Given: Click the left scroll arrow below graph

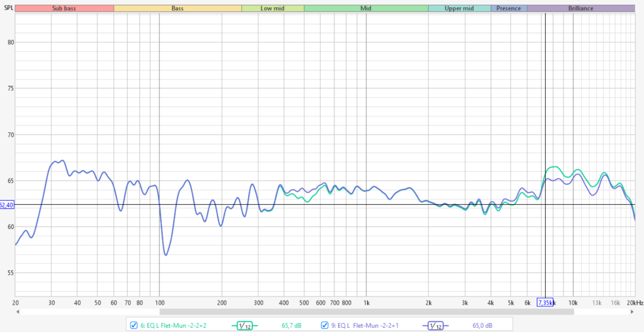Looking at the screenshot, I should click(17, 311).
